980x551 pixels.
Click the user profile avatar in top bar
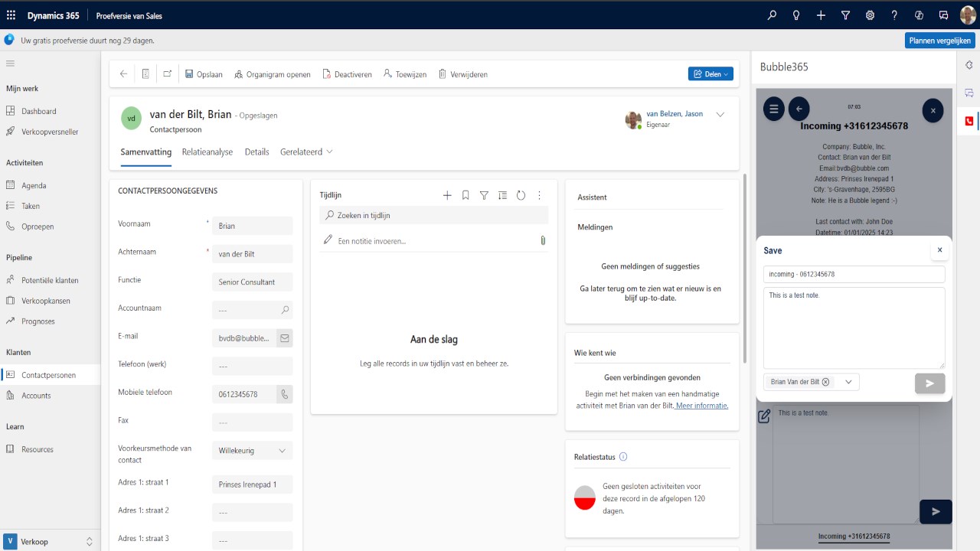click(x=968, y=15)
